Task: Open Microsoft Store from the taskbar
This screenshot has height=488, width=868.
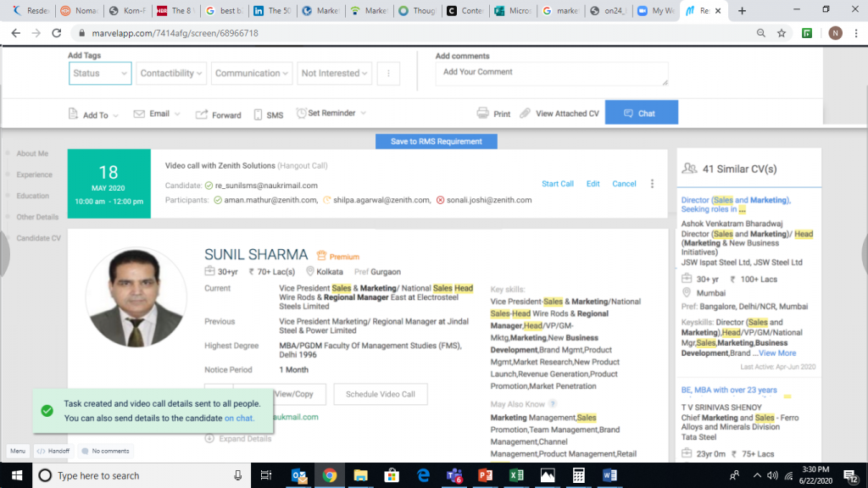Action: click(392, 475)
